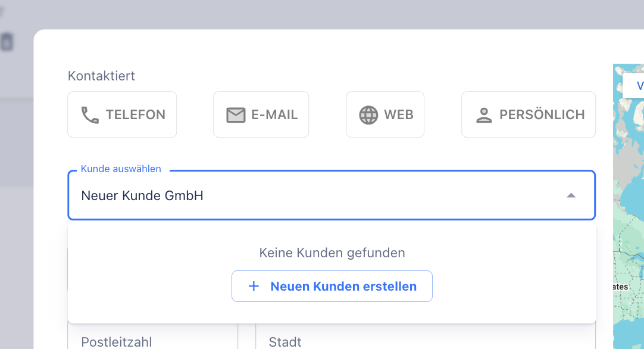Click the upward chevron in the customer field

571,195
